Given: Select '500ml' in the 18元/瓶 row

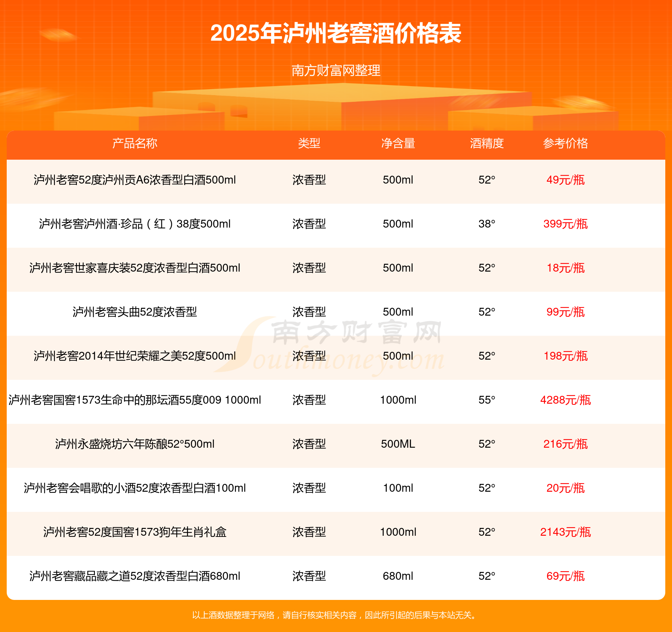Looking at the screenshot, I should click(398, 268).
